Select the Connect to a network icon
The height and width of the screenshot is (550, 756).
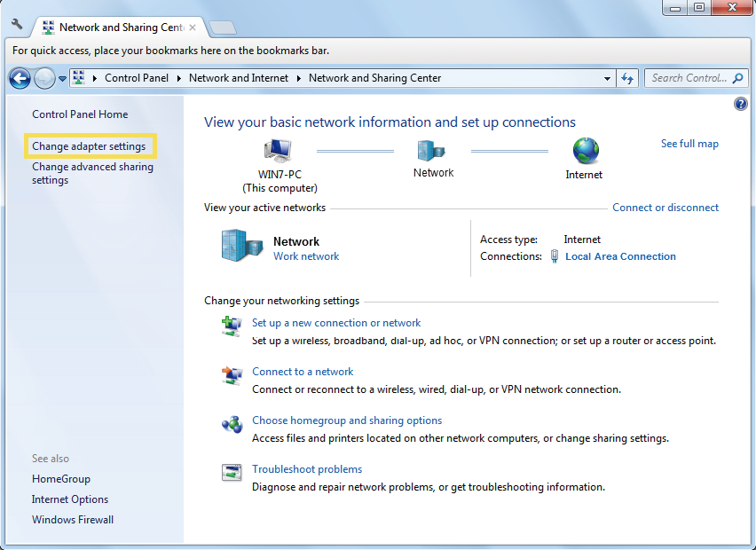232,375
